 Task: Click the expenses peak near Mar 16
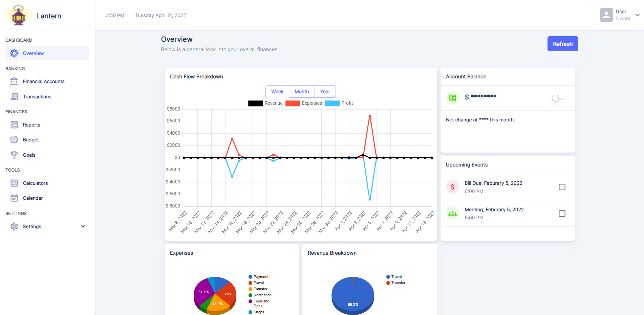[x=232, y=139]
